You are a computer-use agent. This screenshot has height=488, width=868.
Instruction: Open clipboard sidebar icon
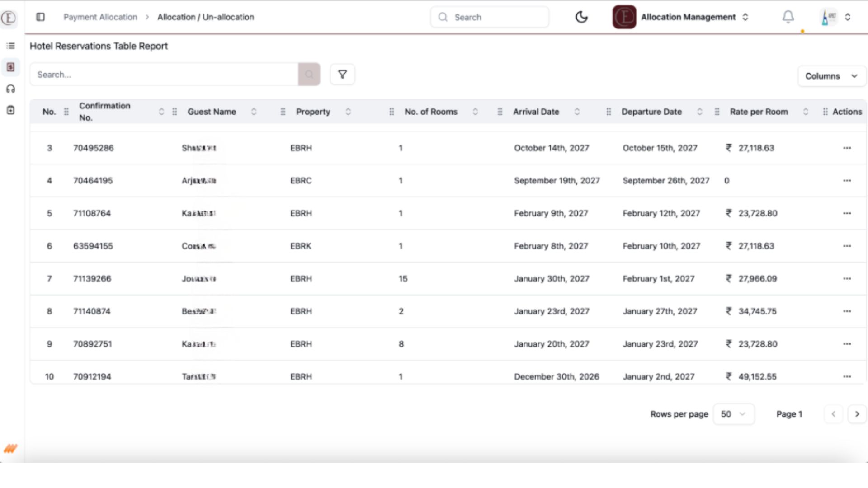pos(11,110)
